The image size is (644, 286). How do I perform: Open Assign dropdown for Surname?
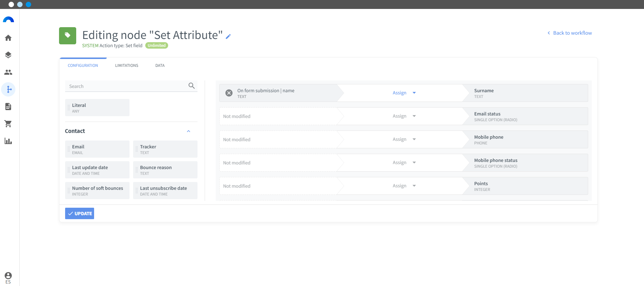click(404, 93)
